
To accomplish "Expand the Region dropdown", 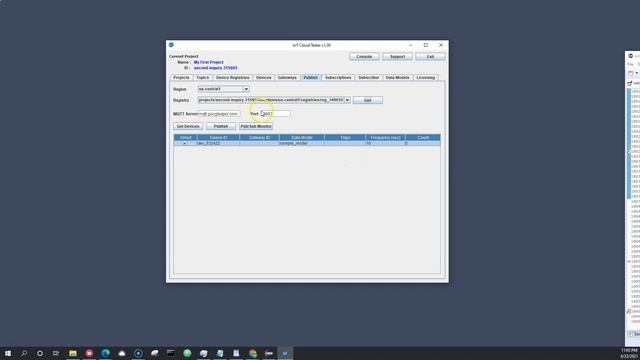I will pos(246,89).
